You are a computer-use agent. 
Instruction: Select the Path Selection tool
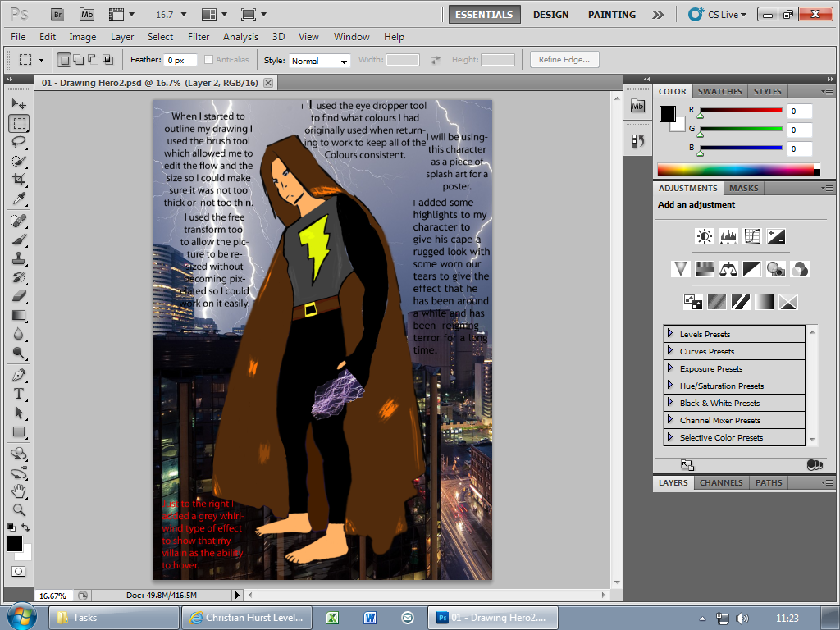pyautogui.click(x=19, y=413)
